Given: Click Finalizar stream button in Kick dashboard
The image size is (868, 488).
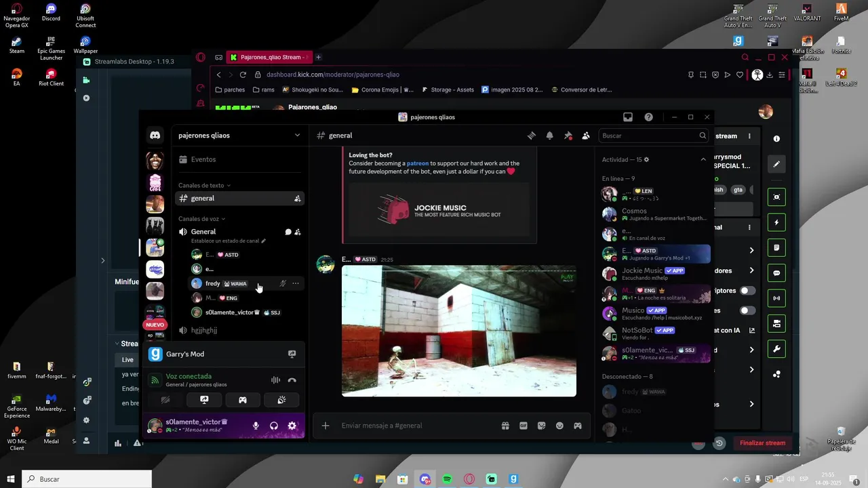Looking at the screenshot, I should [762, 443].
